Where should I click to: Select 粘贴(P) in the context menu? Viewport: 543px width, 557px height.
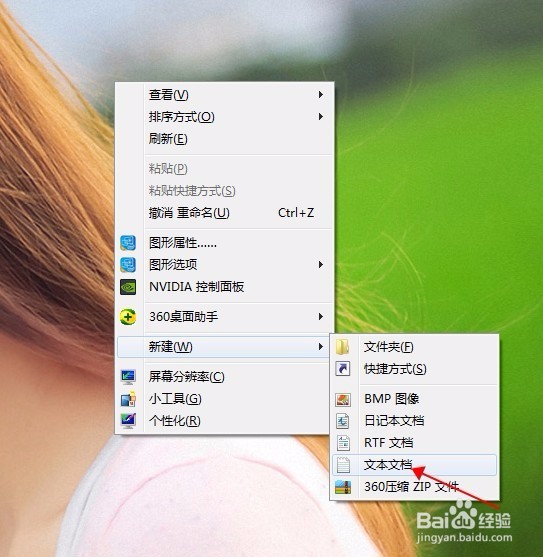(224, 168)
